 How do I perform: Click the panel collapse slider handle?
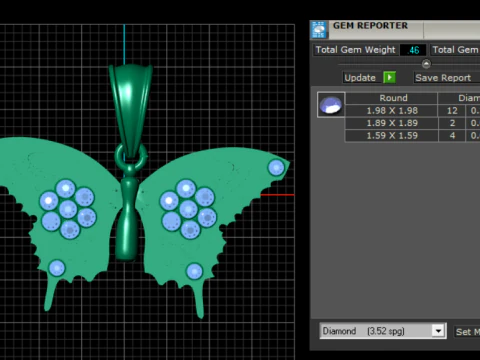click(x=426, y=64)
